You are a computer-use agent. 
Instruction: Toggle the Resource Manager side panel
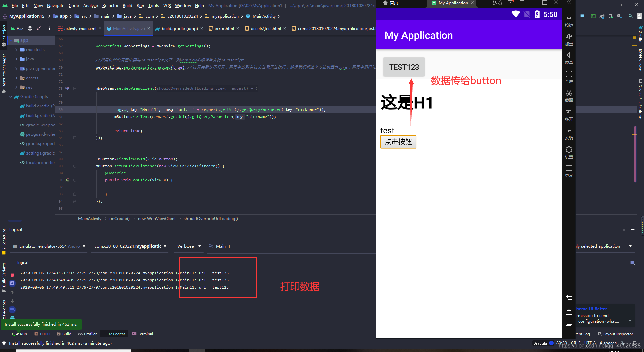click(4, 73)
